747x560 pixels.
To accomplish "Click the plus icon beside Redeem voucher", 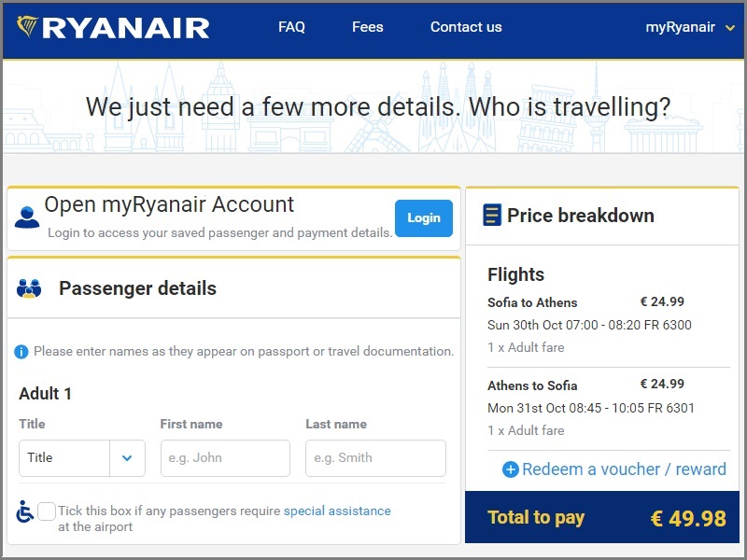I will pos(511,469).
